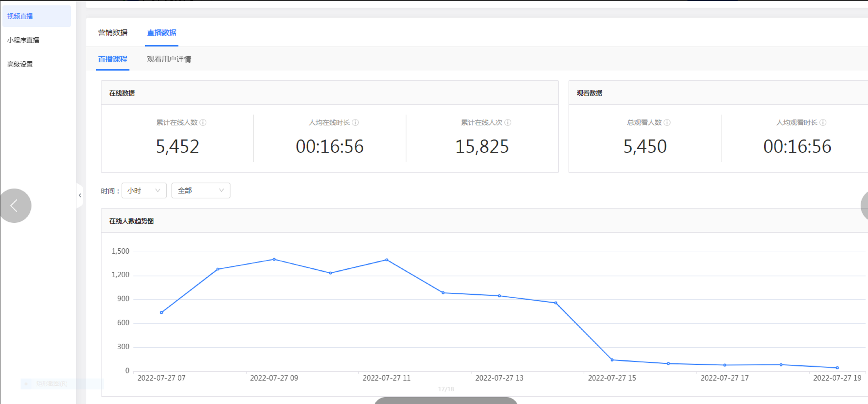Click info icon beside 人均观看时长

coord(823,123)
